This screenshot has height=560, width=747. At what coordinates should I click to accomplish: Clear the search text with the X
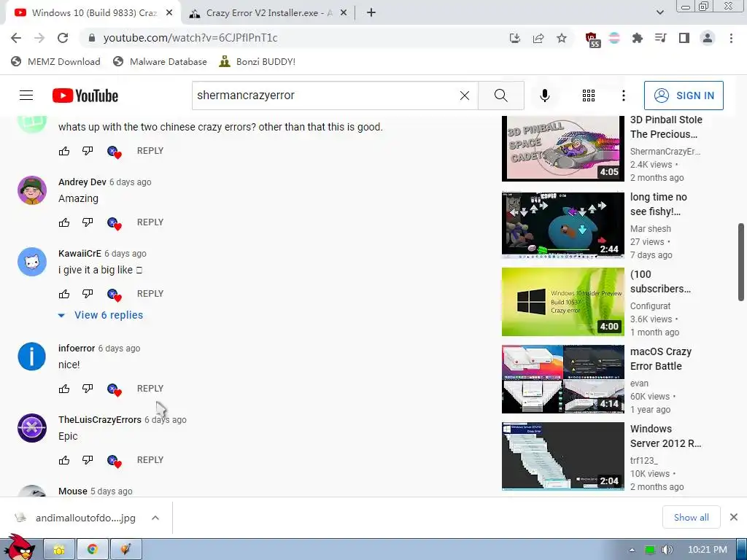click(465, 96)
